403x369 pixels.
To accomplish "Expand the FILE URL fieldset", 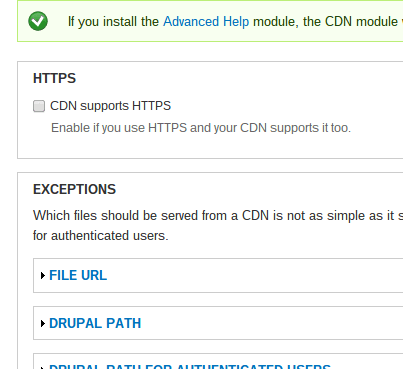I will [x=78, y=275].
